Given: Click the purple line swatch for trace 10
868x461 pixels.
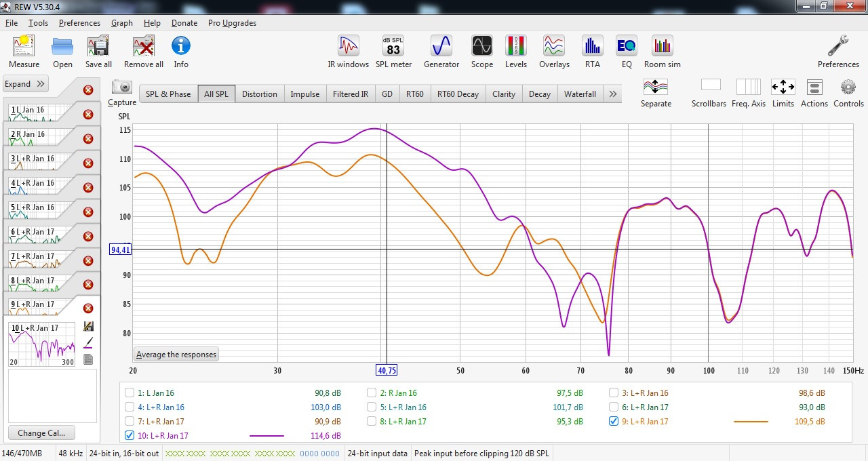Looking at the screenshot, I should (267, 436).
